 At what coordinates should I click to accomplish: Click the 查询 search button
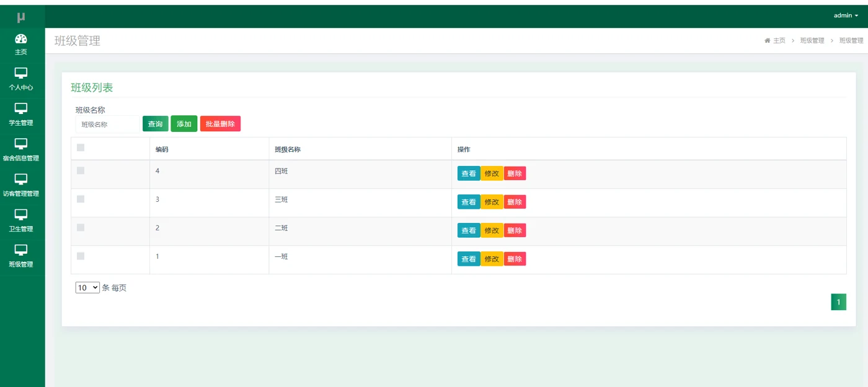click(156, 124)
